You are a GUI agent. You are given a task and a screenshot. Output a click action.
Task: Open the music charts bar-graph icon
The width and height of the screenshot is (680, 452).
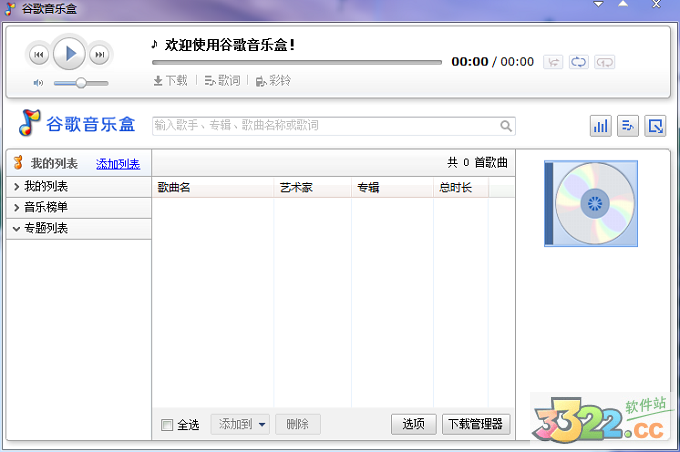601,126
